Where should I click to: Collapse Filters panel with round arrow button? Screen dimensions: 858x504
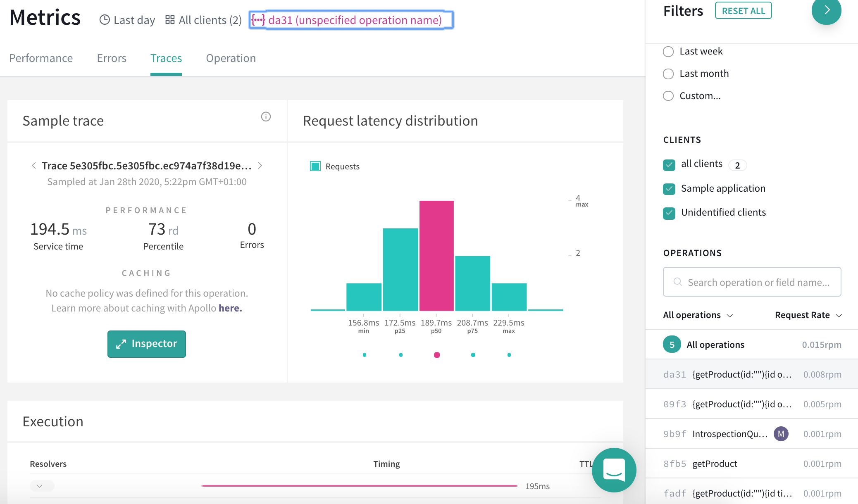click(826, 11)
